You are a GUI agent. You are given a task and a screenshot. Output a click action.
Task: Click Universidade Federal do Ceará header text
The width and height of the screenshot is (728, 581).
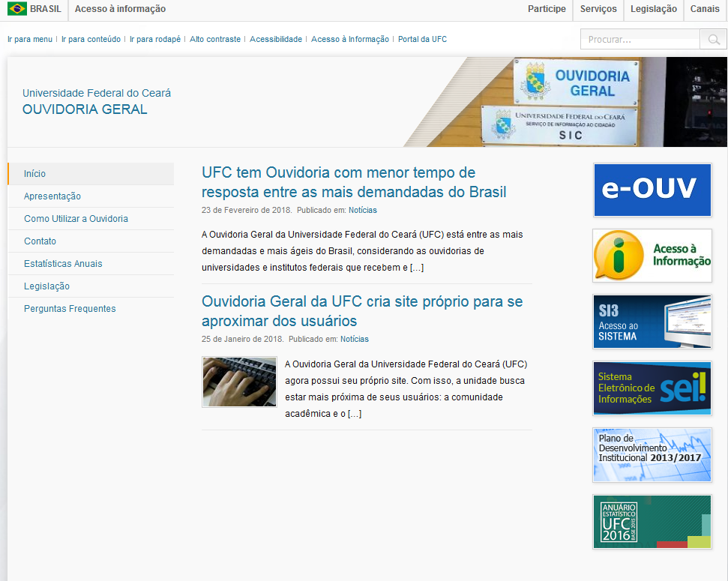point(97,93)
